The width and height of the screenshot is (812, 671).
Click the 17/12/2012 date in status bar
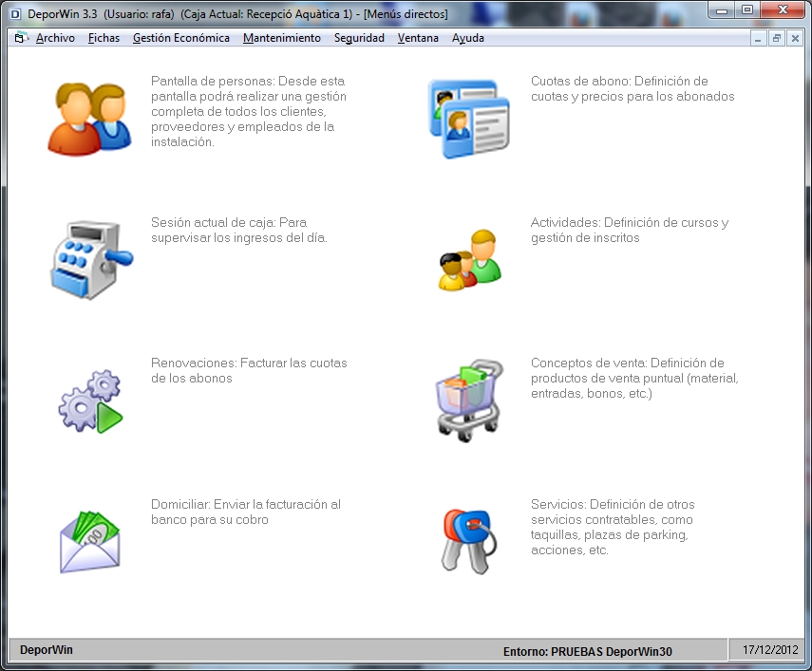point(770,650)
